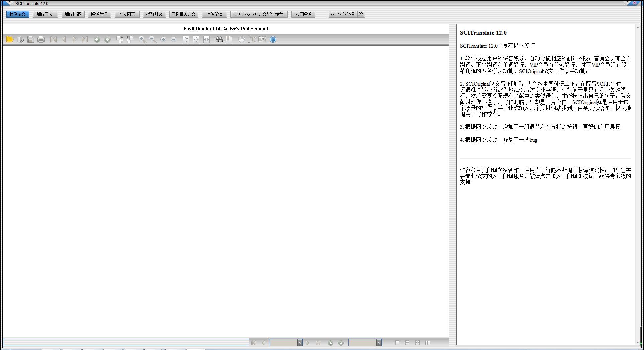Image resolution: width=644 pixels, height=350 pixels.
Task: Click the fit page icon
Action: point(196,39)
